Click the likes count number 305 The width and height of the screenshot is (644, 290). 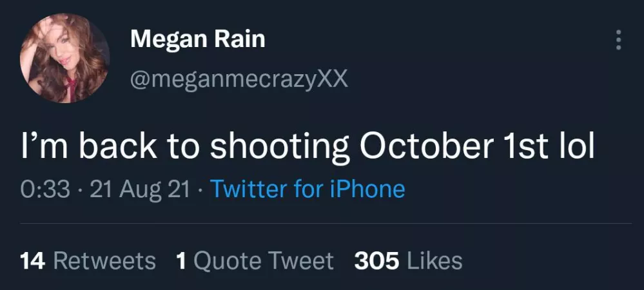(376, 261)
